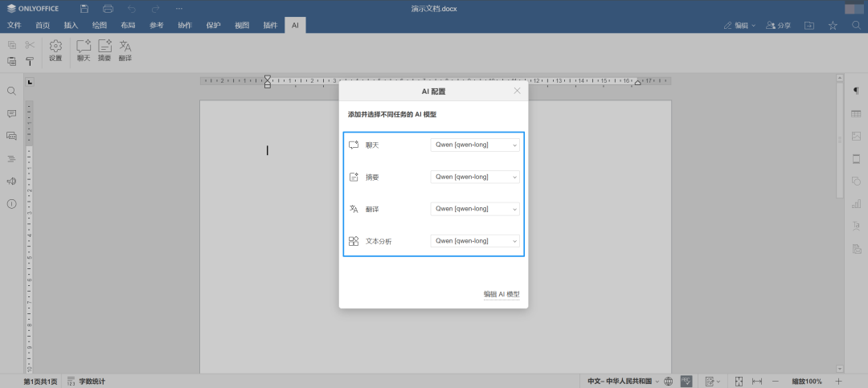Open the comments panel in left sidebar

(x=11, y=113)
